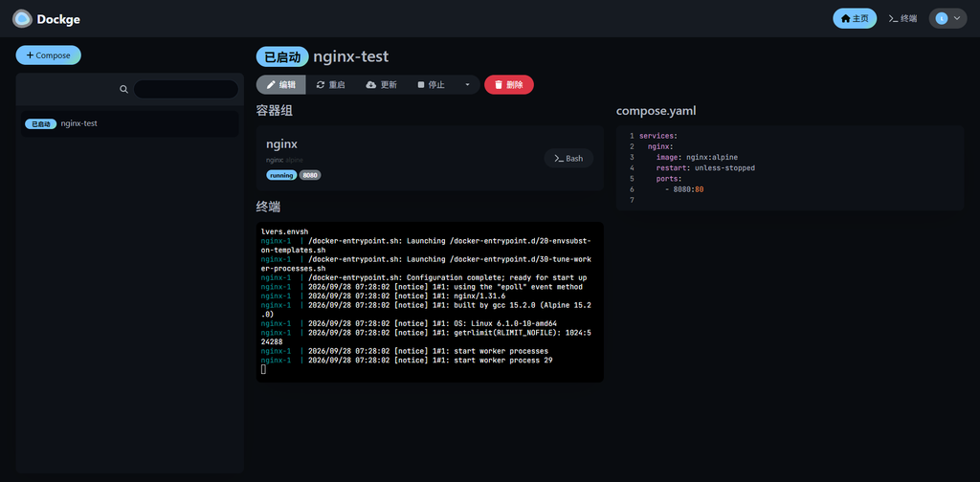Expand the caret dropdown next to 停止
The image size is (980, 482).
(467, 85)
